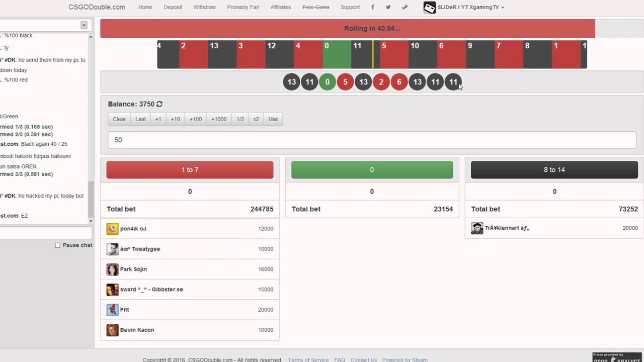Click Park Sojin's bet amount 16000
Image resolution: width=644 pixels, height=362 pixels.
point(266,269)
